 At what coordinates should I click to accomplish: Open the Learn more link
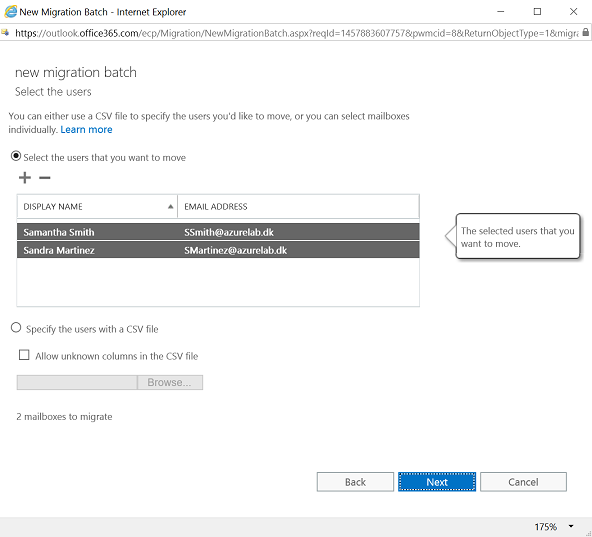pos(86,130)
